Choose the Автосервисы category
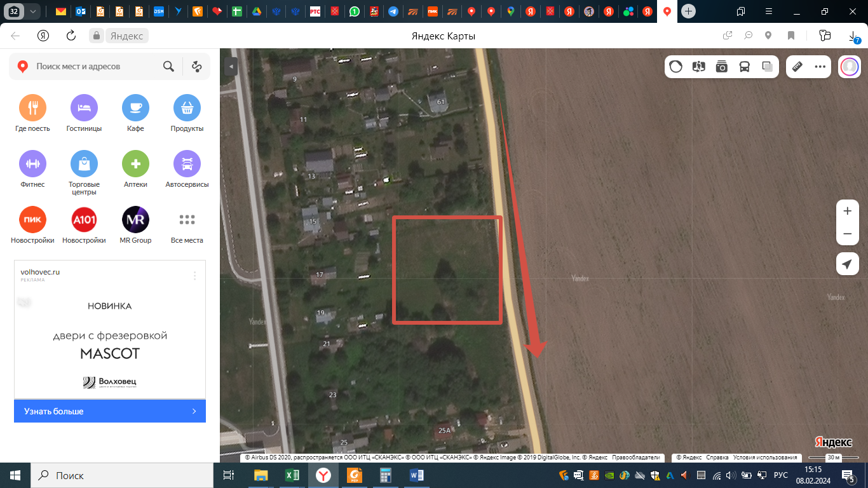 [x=187, y=170]
